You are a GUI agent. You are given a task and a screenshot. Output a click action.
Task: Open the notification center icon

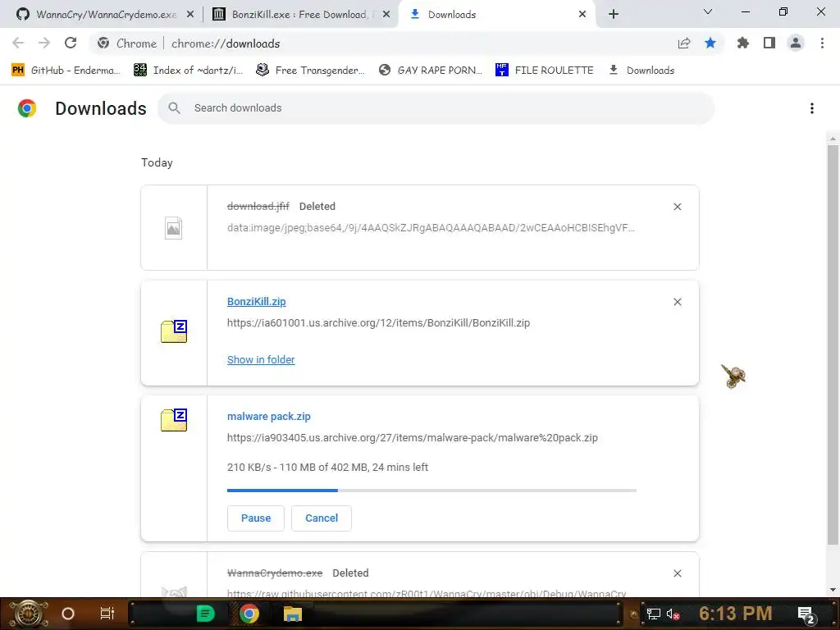pyautogui.click(x=806, y=615)
